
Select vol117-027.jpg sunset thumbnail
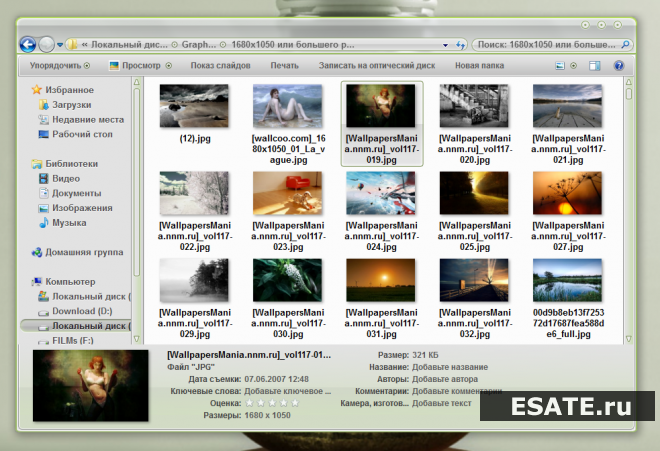click(x=567, y=193)
